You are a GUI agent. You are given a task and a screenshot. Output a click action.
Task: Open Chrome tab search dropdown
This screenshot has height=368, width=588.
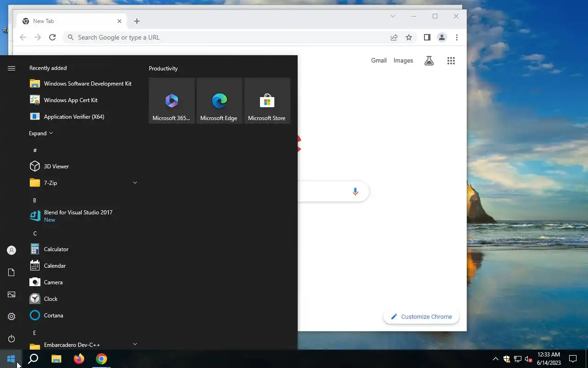(x=393, y=16)
